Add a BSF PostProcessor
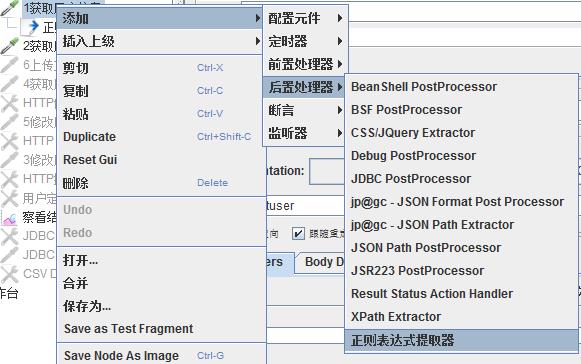Image resolution: width=581 pixels, height=364 pixels. click(461, 110)
